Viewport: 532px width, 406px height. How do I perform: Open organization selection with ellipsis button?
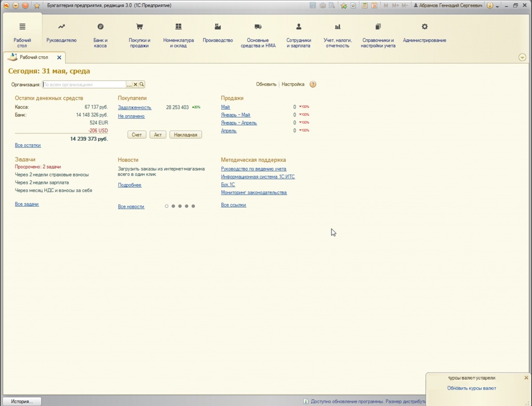pyautogui.click(x=129, y=85)
